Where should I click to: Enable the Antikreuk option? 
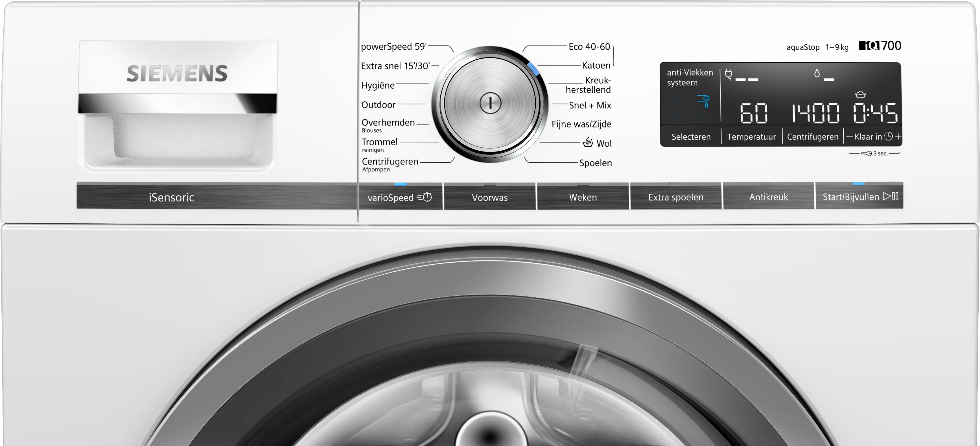[x=769, y=197]
